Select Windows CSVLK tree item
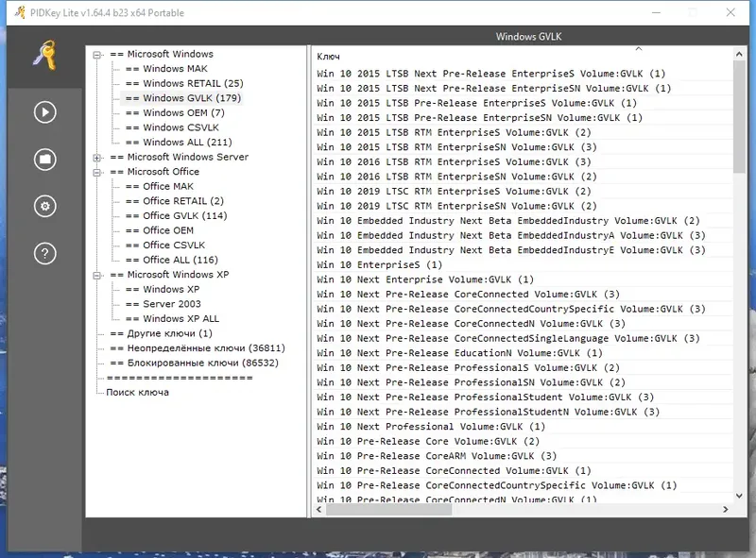The width and height of the screenshot is (756, 558). pyautogui.click(x=172, y=127)
